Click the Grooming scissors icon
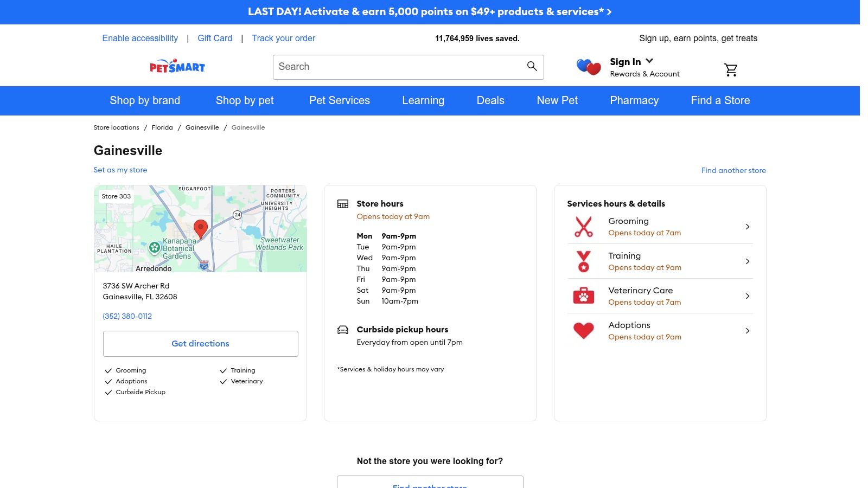 click(584, 227)
